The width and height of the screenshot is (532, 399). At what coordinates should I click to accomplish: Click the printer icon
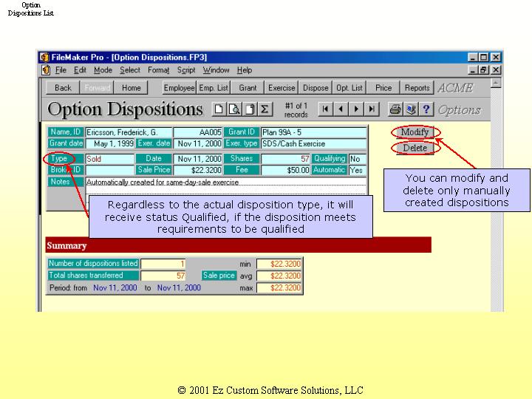click(395, 109)
